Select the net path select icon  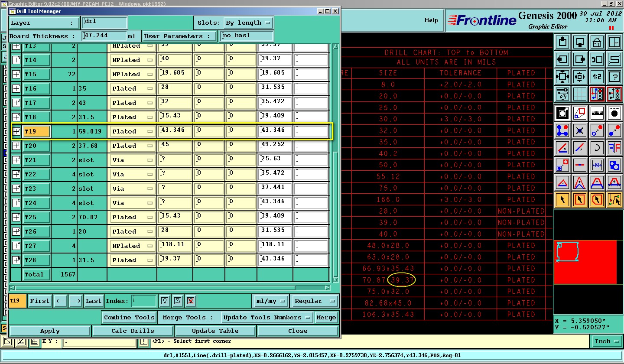click(614, 200)
